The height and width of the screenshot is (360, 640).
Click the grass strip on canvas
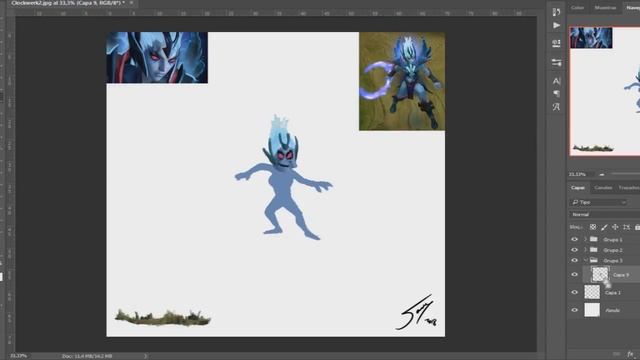click(x=163, y=318)
